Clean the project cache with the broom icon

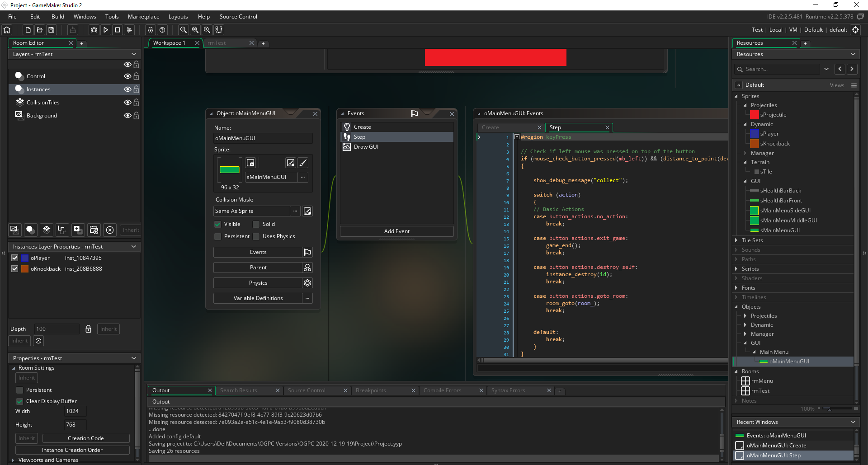(129, 30)
